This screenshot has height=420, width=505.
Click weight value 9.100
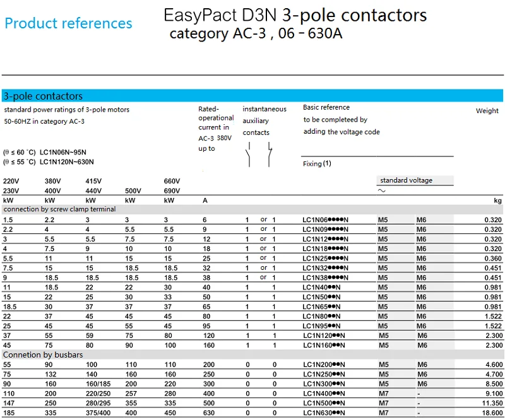tap(494, 394)
